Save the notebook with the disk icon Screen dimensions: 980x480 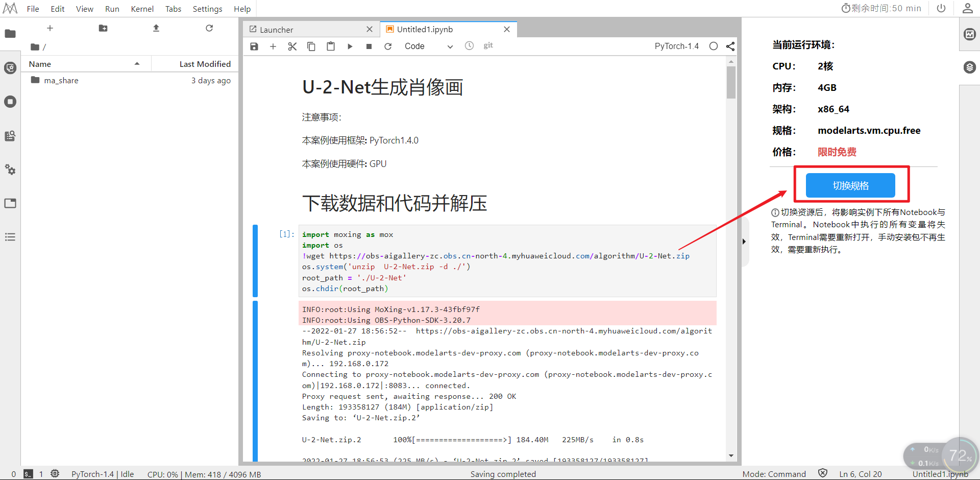click(254, 46)
